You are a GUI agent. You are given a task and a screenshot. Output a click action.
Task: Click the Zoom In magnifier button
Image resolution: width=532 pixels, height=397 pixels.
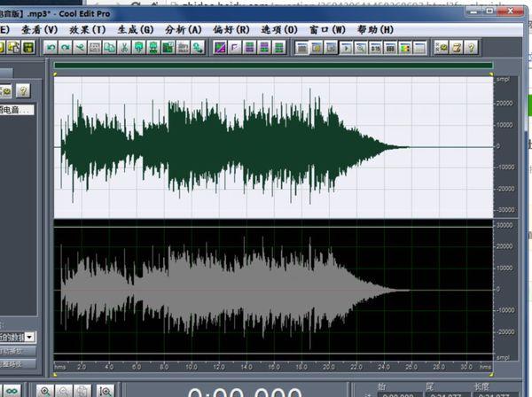point(45,391)
